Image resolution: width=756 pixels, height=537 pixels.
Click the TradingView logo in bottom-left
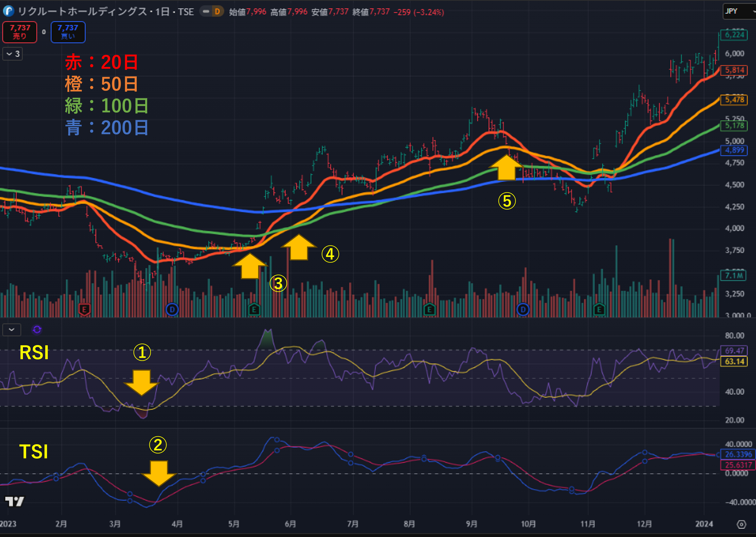tap(15, 501)
